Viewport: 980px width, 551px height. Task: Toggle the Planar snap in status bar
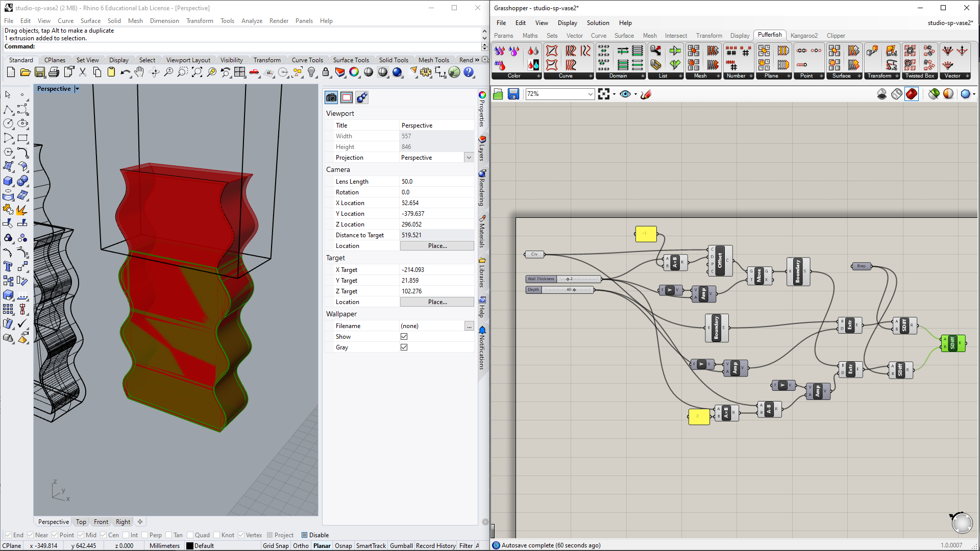coord(320,545)
